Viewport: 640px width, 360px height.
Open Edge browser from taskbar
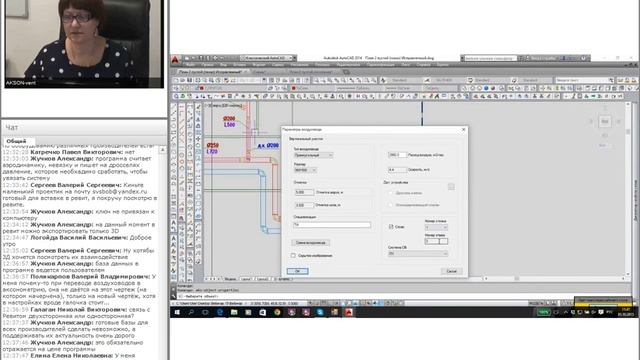pyautogui.click(x=220, y=312)
